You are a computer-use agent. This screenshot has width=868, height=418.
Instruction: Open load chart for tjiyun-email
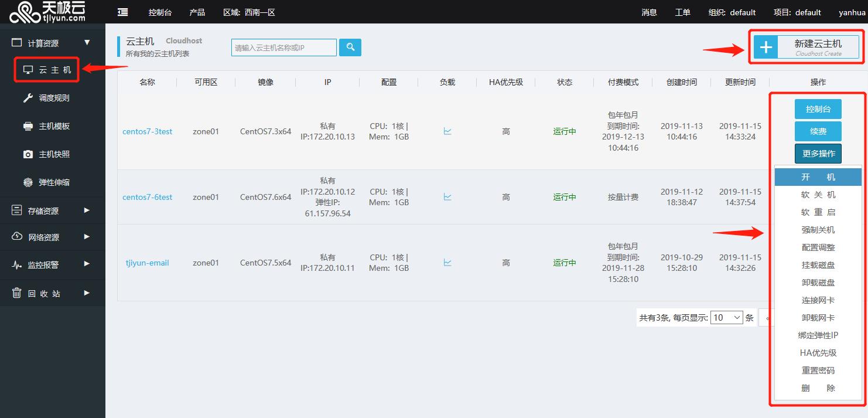click(447, 263)
